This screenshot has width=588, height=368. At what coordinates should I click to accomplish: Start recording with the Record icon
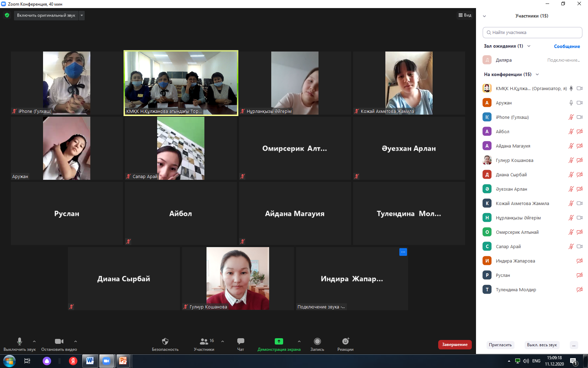317,342
